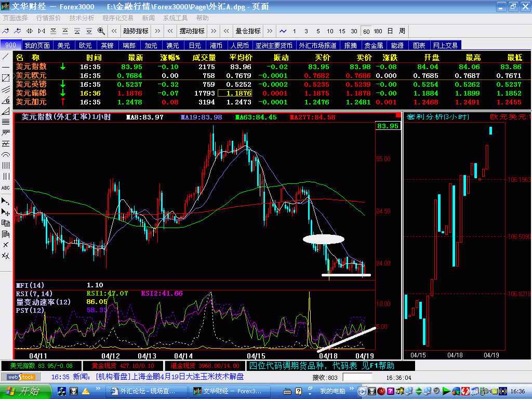
Task: Click the webstock logo in status bar
Action: (x=21, y=377)
